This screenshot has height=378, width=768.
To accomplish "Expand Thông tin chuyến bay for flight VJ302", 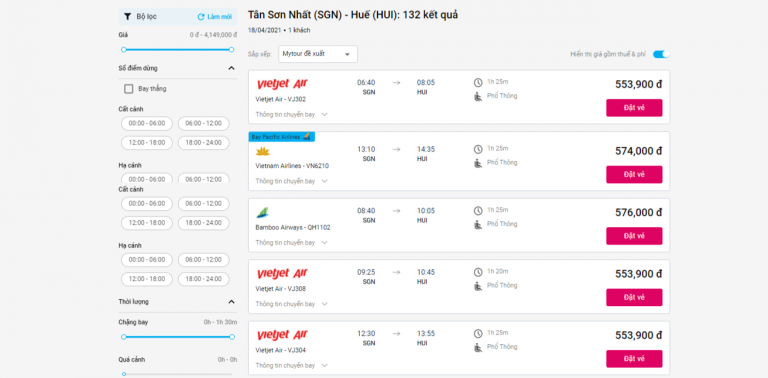I will tap(291, 115).
